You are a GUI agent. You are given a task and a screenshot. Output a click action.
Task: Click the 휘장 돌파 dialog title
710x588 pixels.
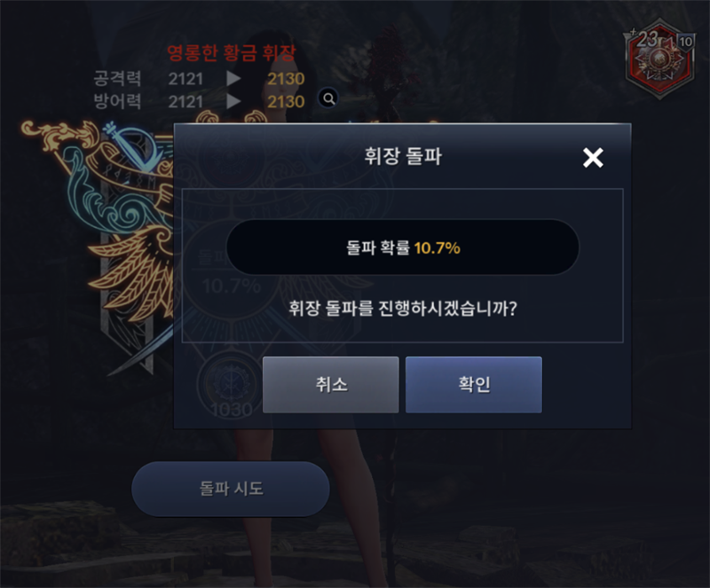click(403, 157)
